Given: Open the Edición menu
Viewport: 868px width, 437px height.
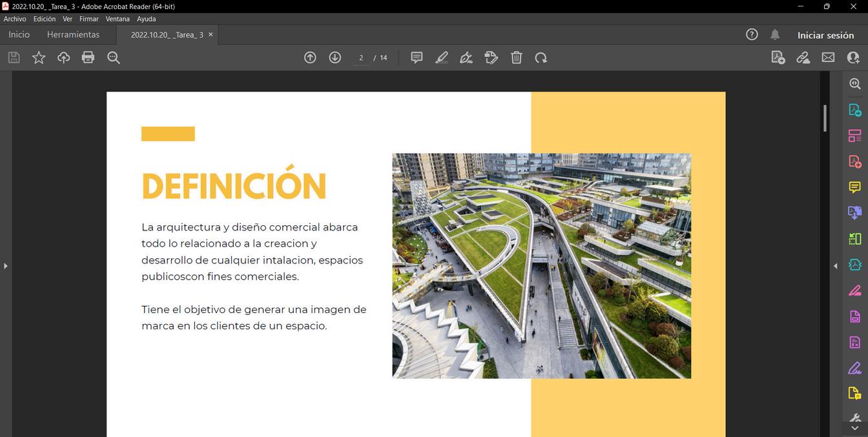Looking at the screenshot, I should point(45,19).
